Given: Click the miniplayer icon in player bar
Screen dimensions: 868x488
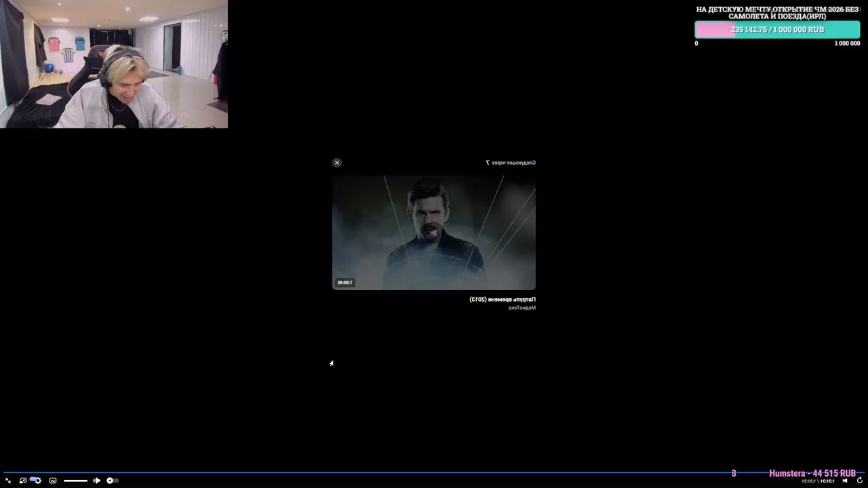Looking at the screenshot, I should coord(23,481).
